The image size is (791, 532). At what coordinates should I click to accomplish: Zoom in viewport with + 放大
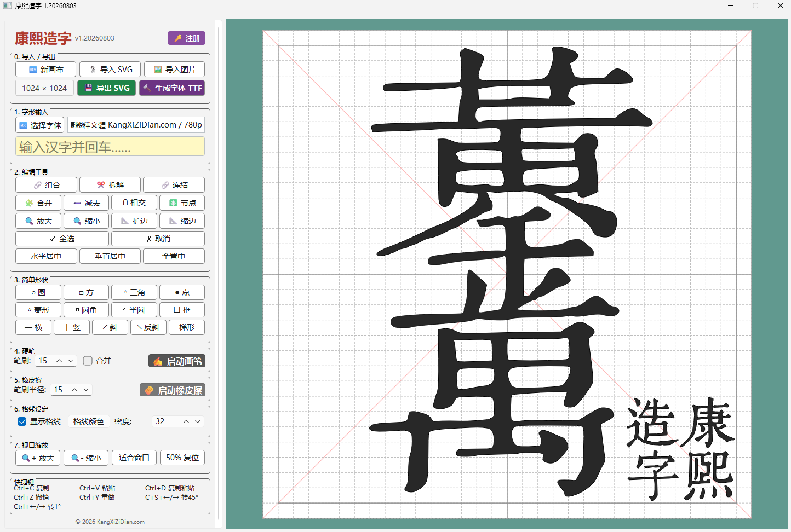(38, 458)
